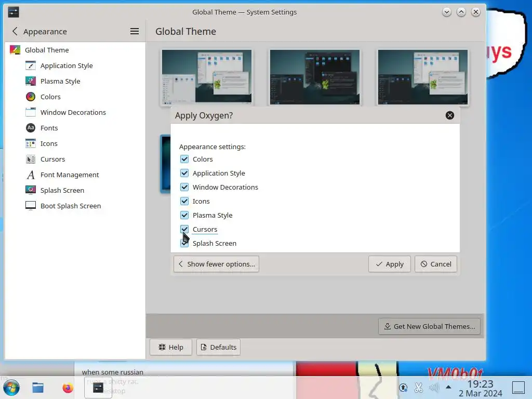Viewport: 532px width, 399px height.
Task: Open the updates tray icon
Action: tap(403, 387)
